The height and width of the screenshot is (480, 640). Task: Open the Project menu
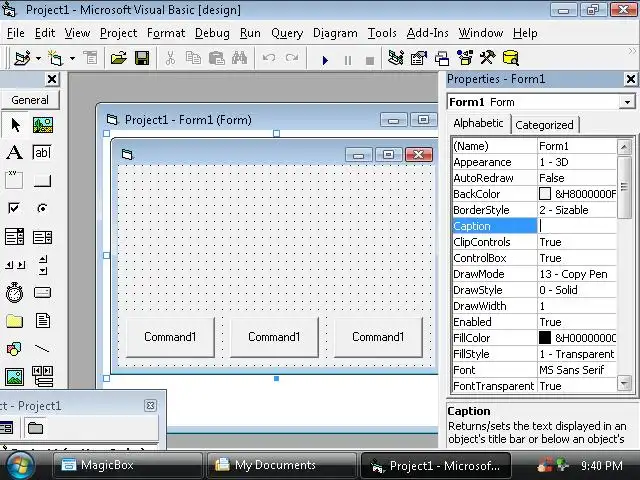[118, 33]
